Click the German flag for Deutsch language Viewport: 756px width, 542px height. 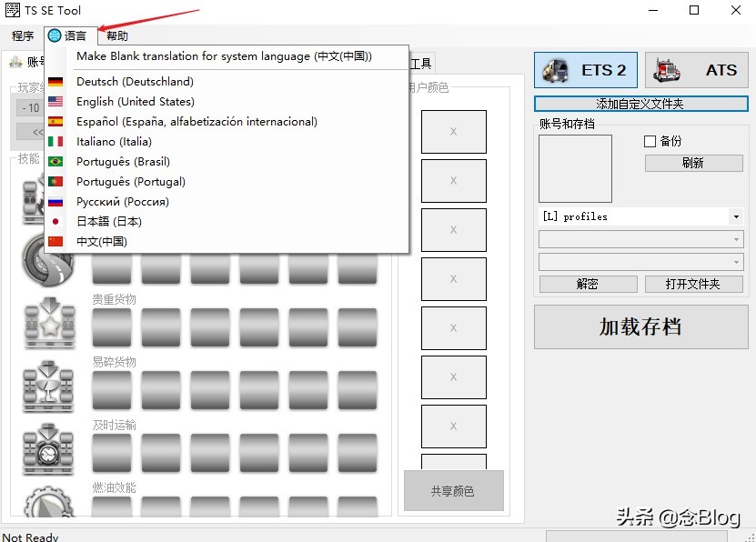click(55, 82)
